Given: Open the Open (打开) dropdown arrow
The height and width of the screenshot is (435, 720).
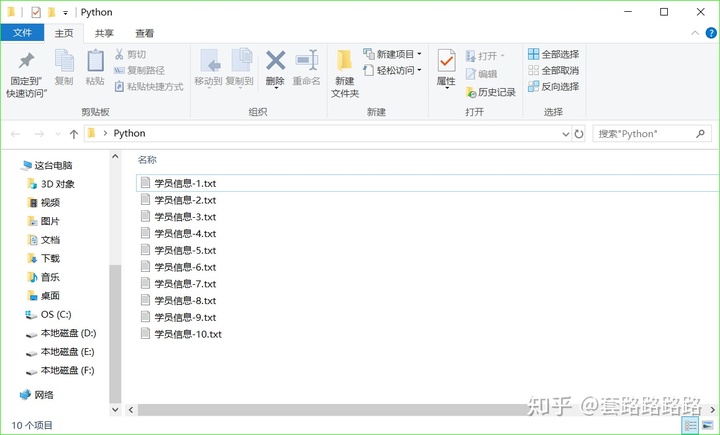Looking at the screenshot, I should coord(502,56).
